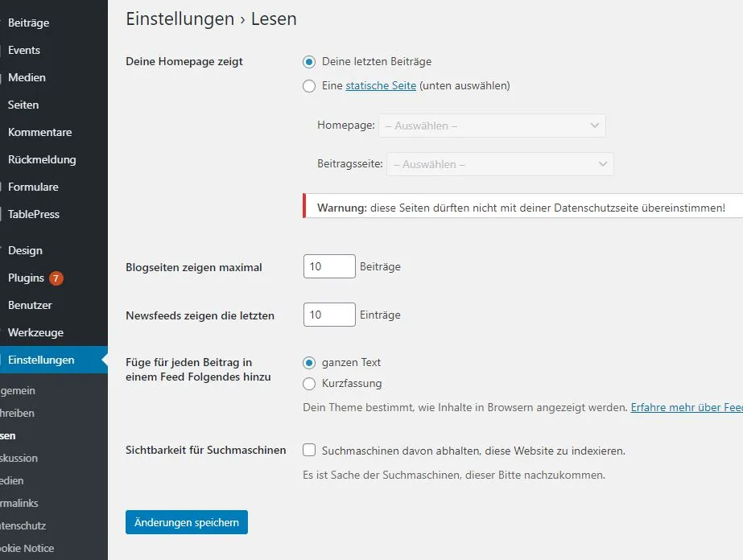The height and width of the screenshot is (560, 743).
Task: Click the orange 7 plugin update badge
Action: tap(56, 278)
